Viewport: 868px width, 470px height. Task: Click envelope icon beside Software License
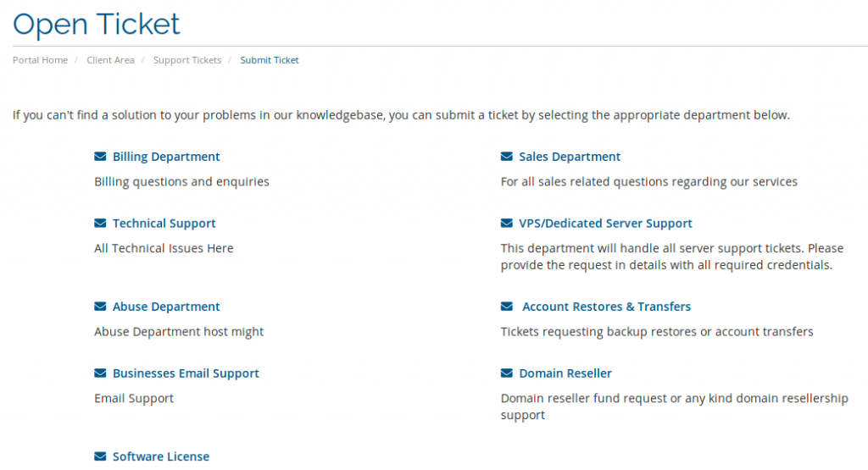click(100, 456)
